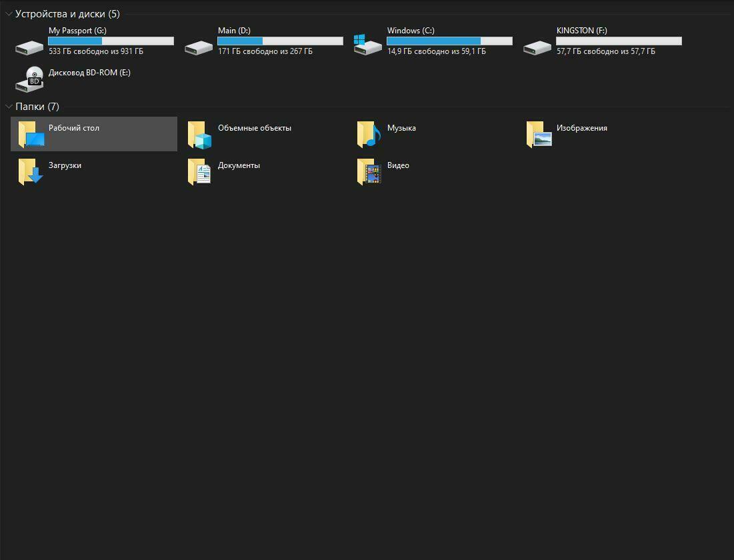Viewport: 734px width, 560px height.
Task: Click the Объемные объекты folder name
Action: (x=255, y=128)
